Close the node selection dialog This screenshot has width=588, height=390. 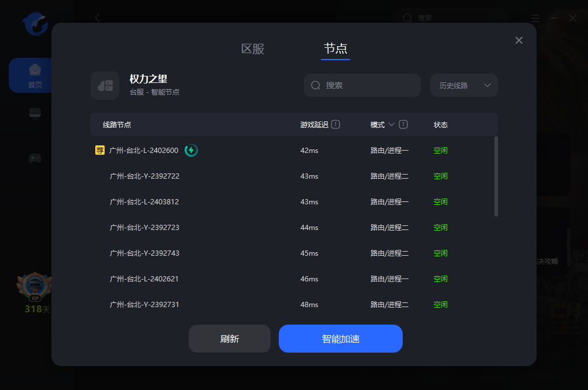[518, 40]
